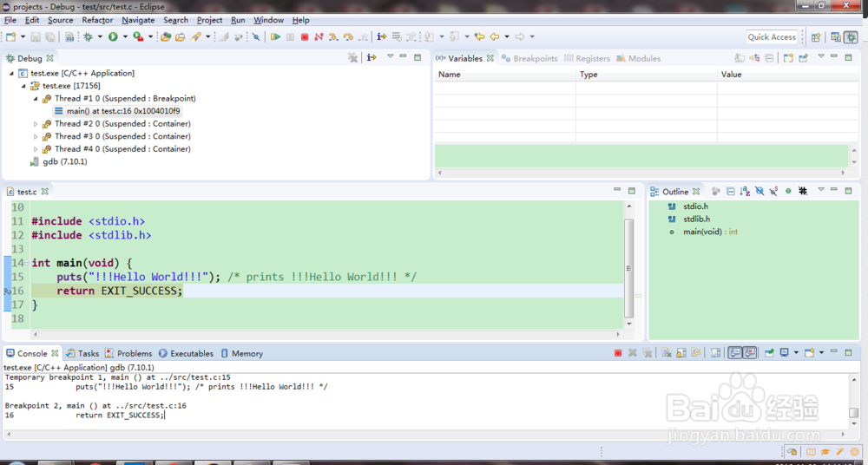This screenshot has height=465, width=868.
Task: Toggle the black hash group icon in Outline
Action: click(803, 191)
